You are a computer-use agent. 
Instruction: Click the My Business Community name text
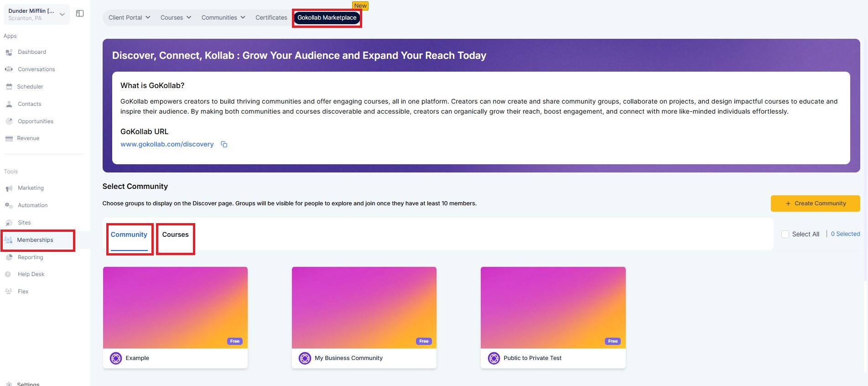point(348,358)
